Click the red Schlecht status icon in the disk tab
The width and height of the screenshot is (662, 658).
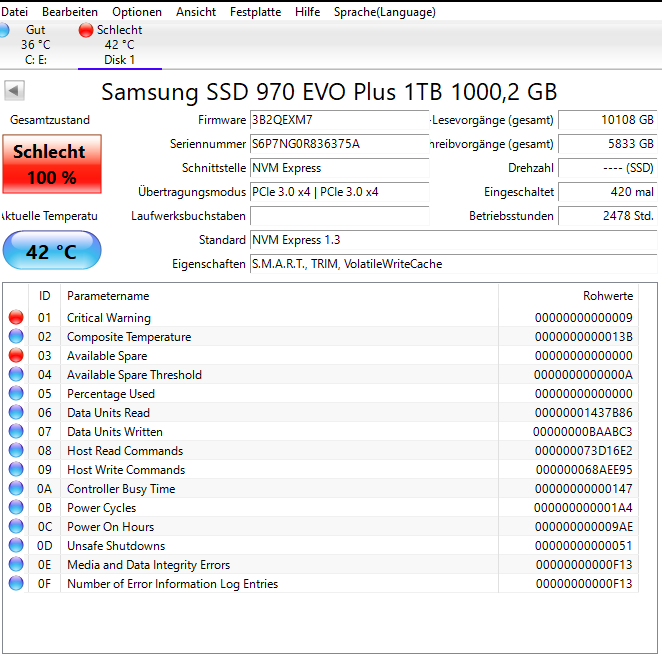(x=86, y=30)
